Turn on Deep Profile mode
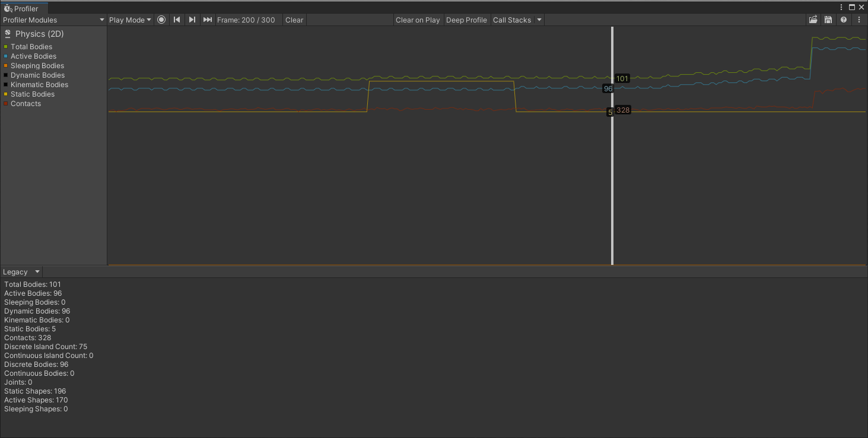868x438 pixels. click(467, 20)
